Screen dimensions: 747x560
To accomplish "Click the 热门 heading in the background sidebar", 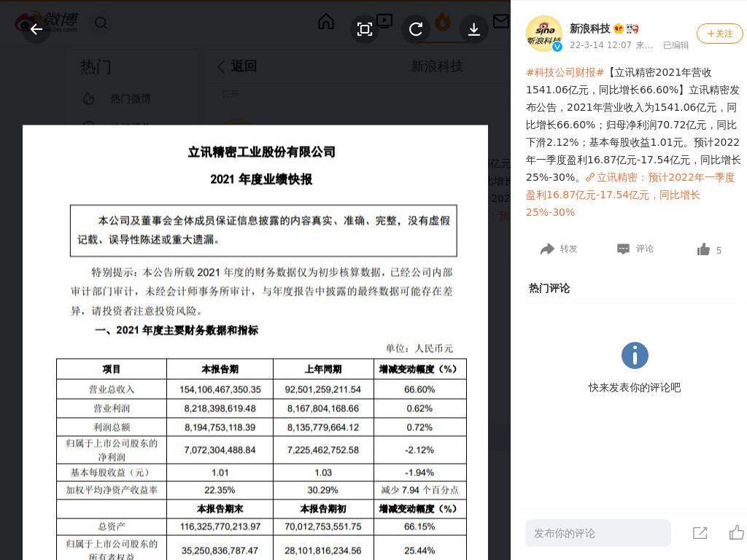I will 96,67.
